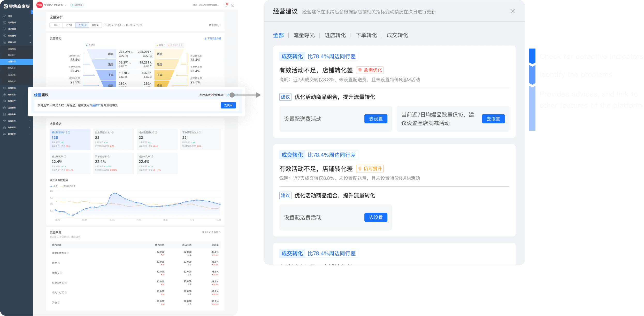Click the help icon beside 曝光顾客数(人)

tap(69, 132)
